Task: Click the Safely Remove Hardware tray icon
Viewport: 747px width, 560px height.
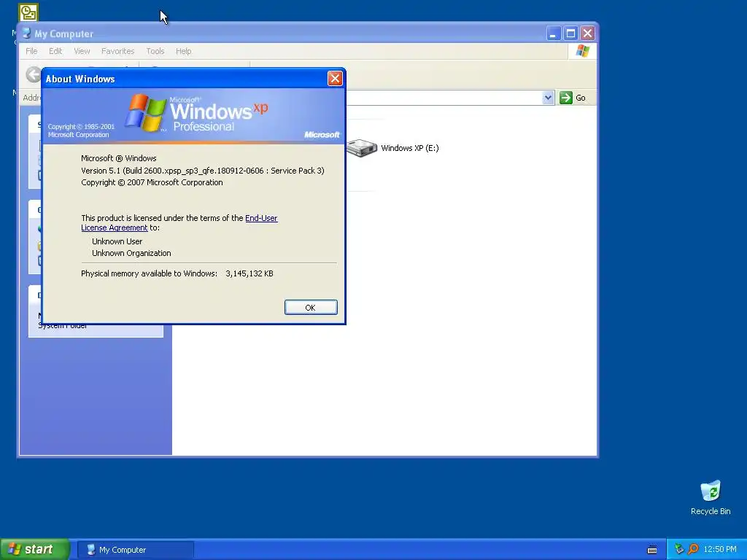Action: pos(679,549)
